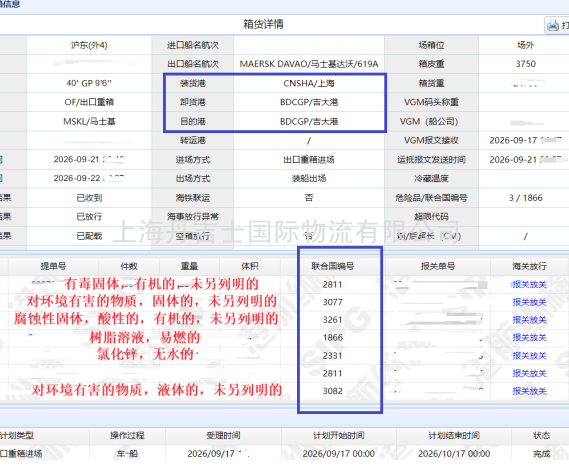Viewport: 569px width, 468px height.
Task: Select UN number cell 3261
Action: click(333, 320)
